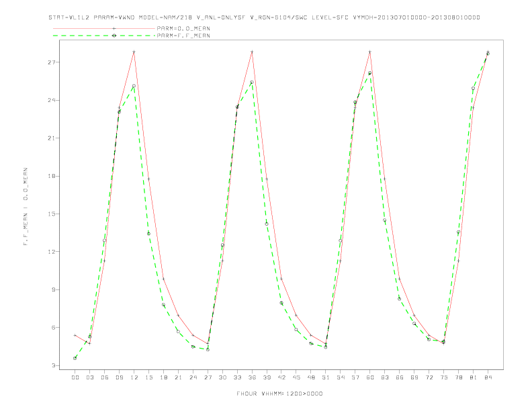
Task: Click the y-axis tick label 27
Action: click(x=52, y=62)
